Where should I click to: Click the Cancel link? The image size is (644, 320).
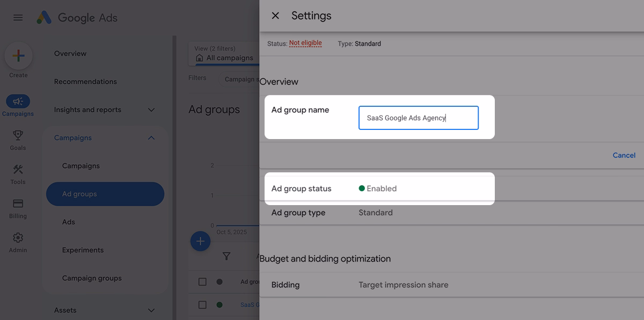pos(624,155)
